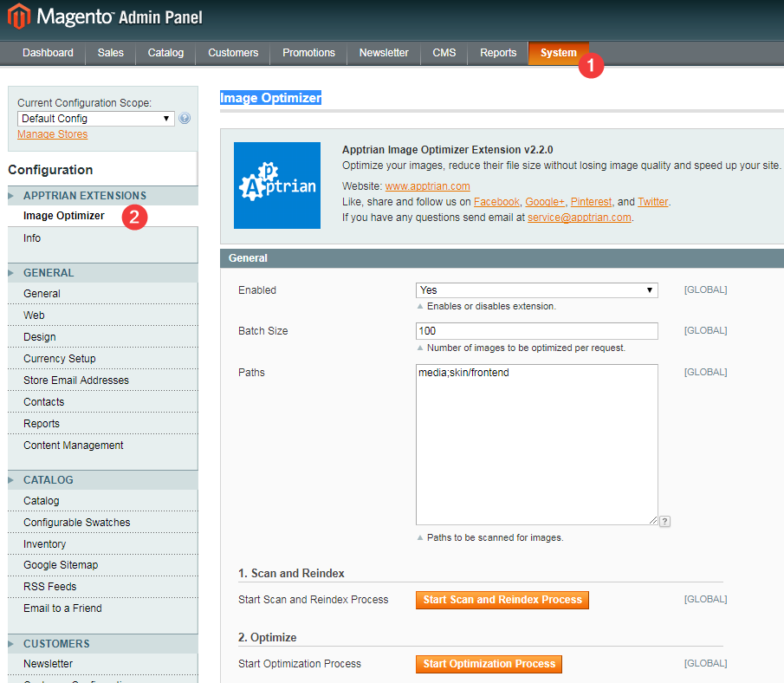784x683 pixels.
Task: Open the Enabled Yes dropdown
Action: pos(536,290)
